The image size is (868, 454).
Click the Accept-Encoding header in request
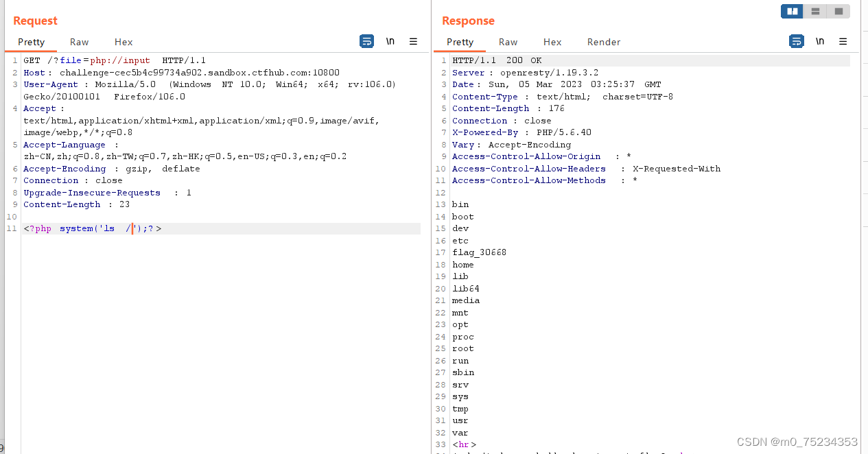coord(112,169)
